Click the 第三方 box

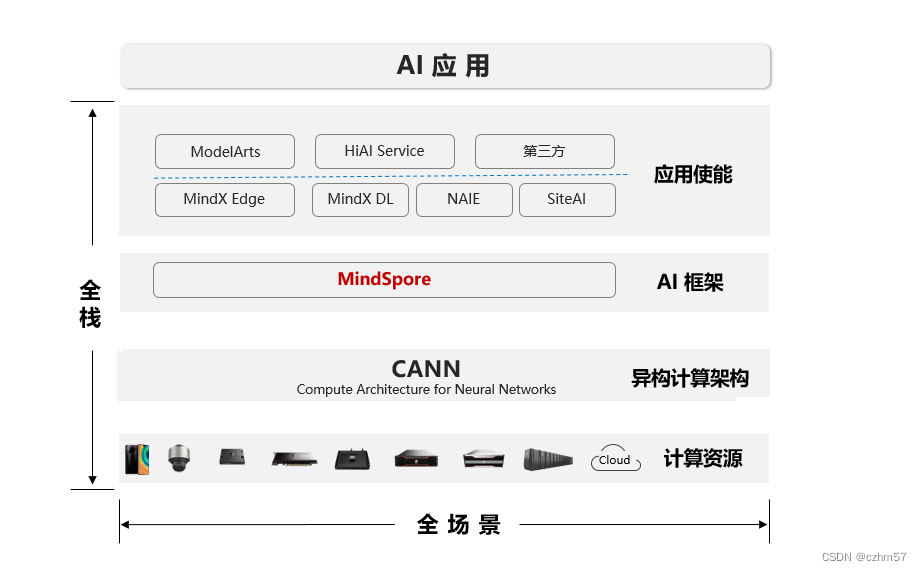click(544, 151)
